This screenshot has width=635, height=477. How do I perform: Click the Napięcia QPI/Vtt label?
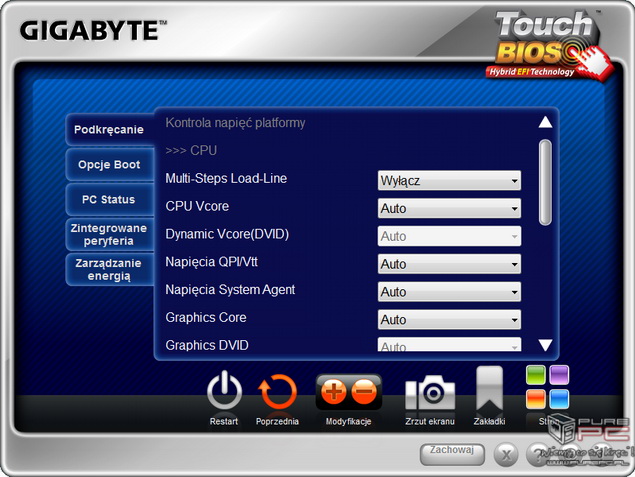pyautogui.click(x=211, y=262)
